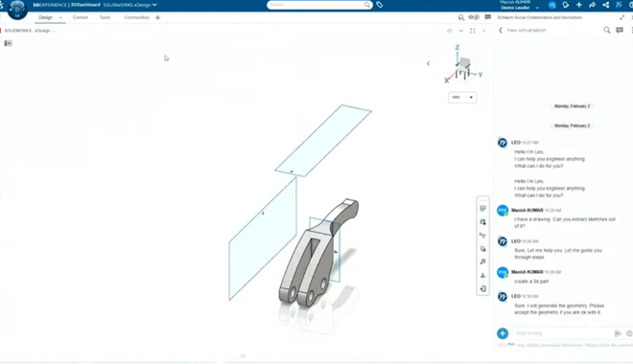This screenshot has width=633, height=364.
Task: Send the message with the arrow icon
Action: pyautogui.click(x=618, y=333)
